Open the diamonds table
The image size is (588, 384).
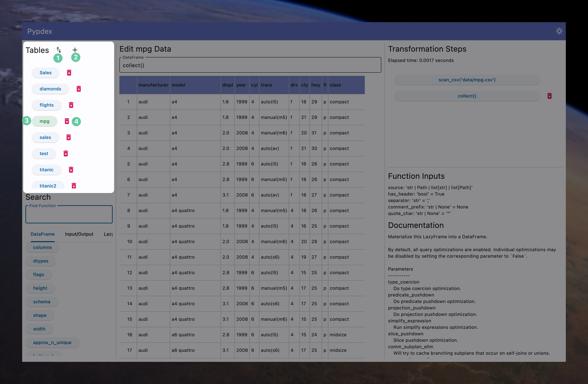(50, 89)
